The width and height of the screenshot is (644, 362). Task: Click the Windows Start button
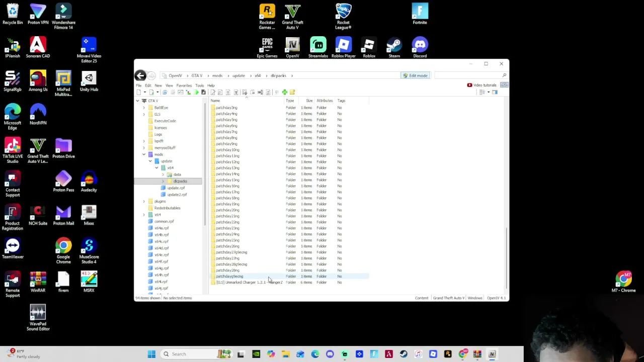pyautogui.click(x=151, y=354)
